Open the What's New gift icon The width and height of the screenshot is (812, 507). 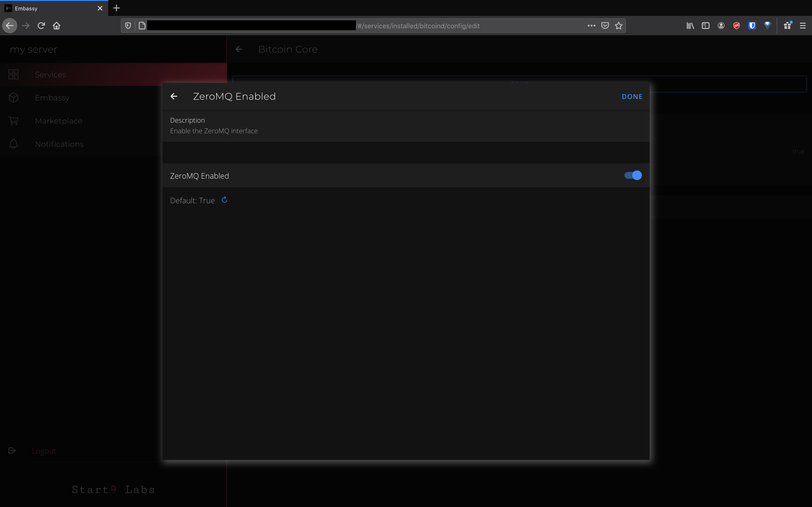pyautogui.click(x=787, y=26)
